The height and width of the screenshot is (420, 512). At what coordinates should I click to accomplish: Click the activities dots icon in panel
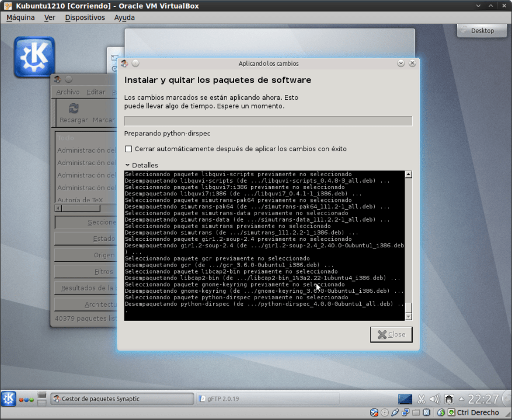pos(27,400)
